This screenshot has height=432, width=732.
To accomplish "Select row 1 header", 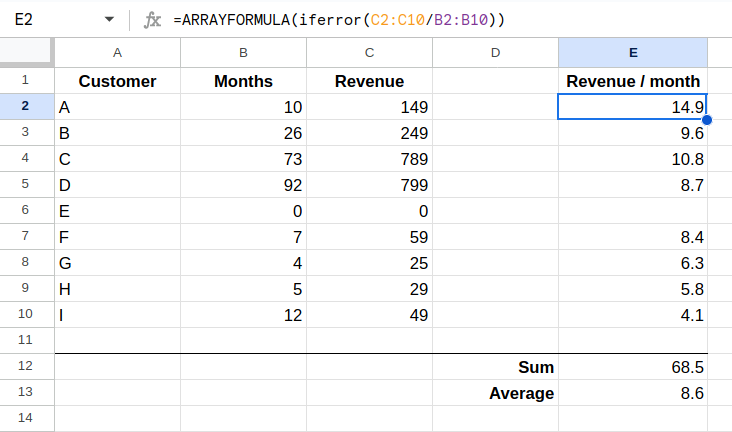I will click(25, 80).
